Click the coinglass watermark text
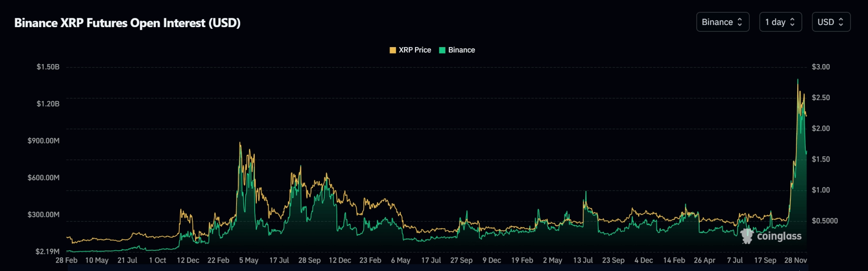Viewport: 868px width, 271px height. point(779,236)
